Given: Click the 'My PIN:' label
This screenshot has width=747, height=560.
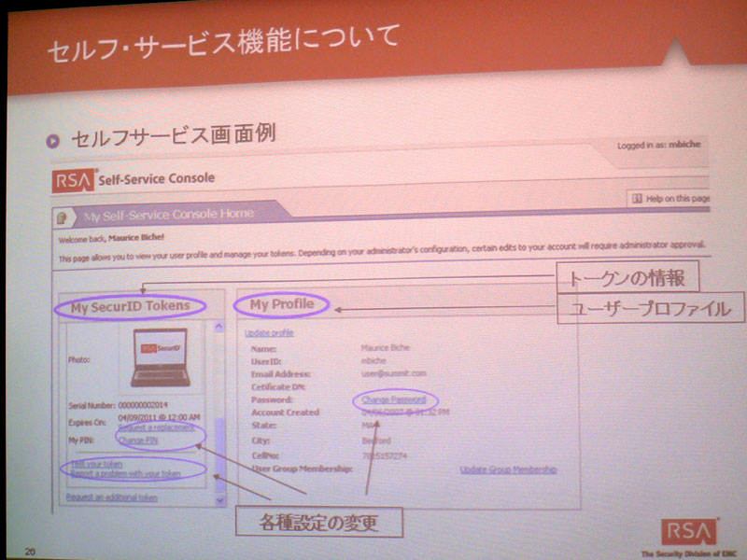Looking at the screenshot, I should (81, 440).
